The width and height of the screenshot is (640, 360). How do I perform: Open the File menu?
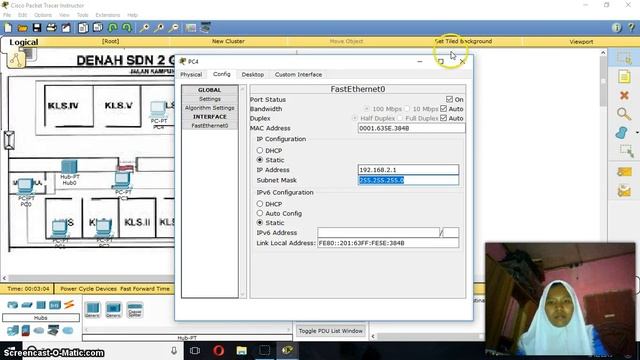coord(7,15)
